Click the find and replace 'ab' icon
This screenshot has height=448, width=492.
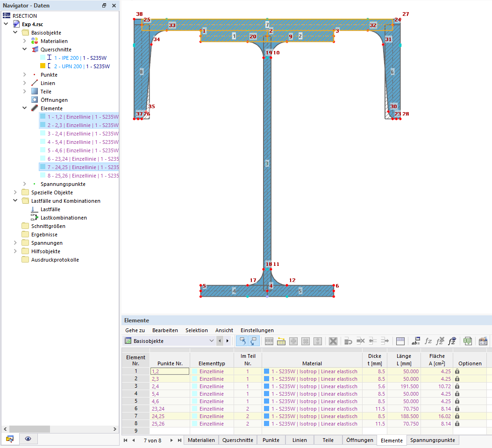tap(416, 341)
